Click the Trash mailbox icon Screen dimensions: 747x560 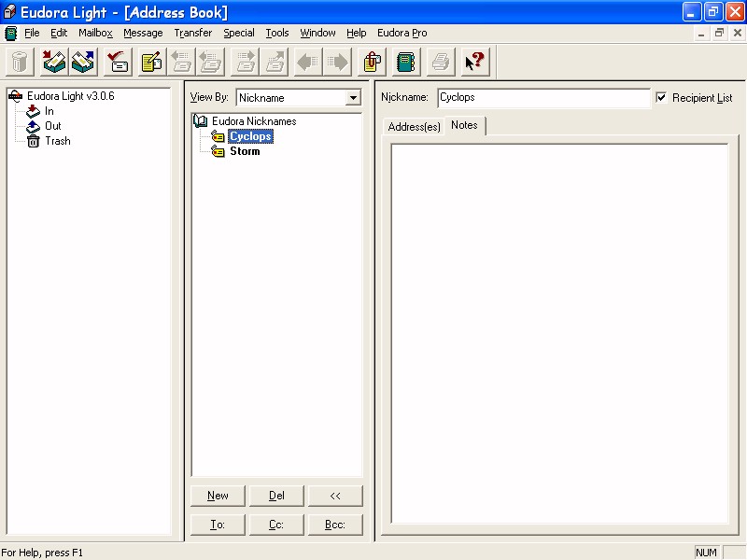tap(33, 141)
